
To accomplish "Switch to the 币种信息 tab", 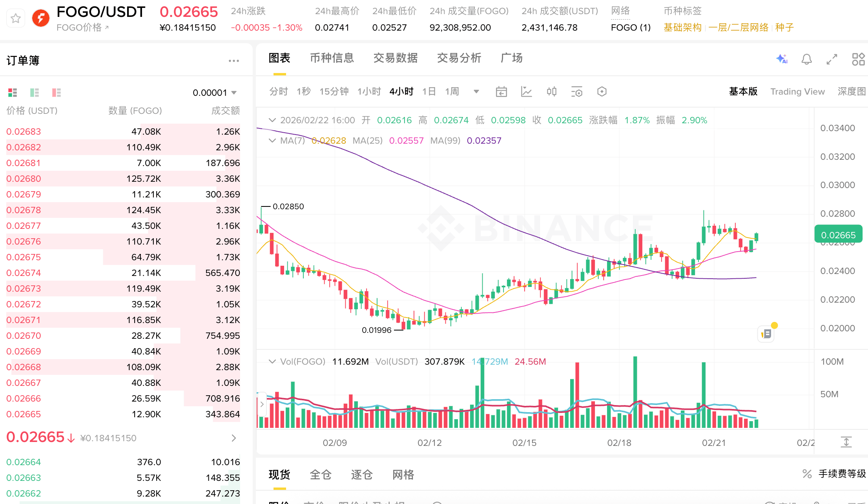I will 332,58.
